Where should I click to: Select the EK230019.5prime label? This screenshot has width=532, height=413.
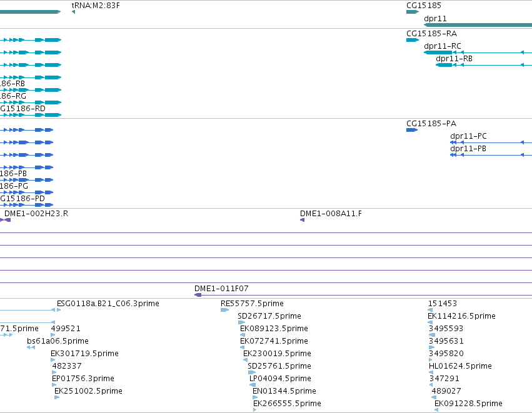pyautogui.click(x=277, y=354)
